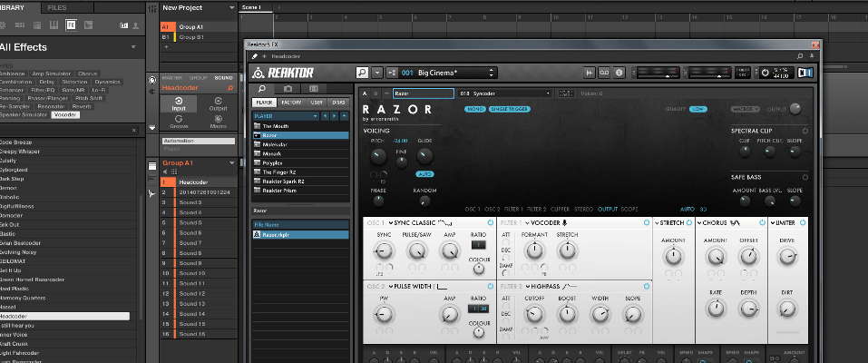Toggle Stretch effect power button
This screenshot has height=363, width=868.
point(689,222)
